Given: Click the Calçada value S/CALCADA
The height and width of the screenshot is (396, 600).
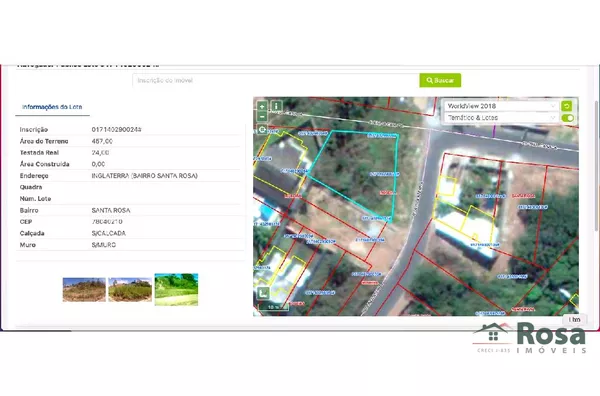Looking at the screenshot, I should (x=109, y=233).
